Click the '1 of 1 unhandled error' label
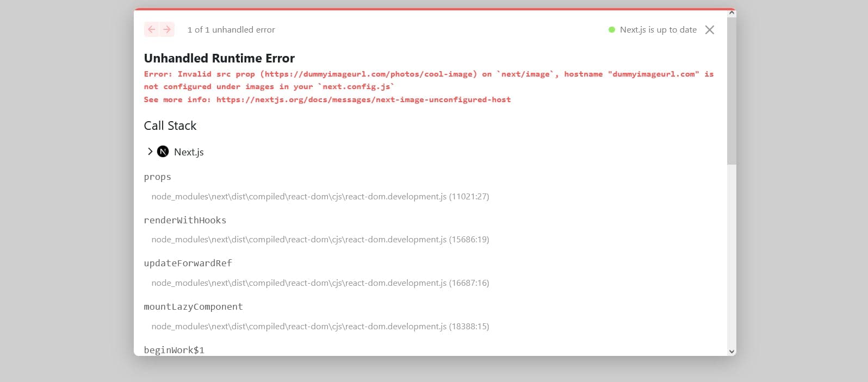Viewport: 868px width, 382px height. point(231,30)
